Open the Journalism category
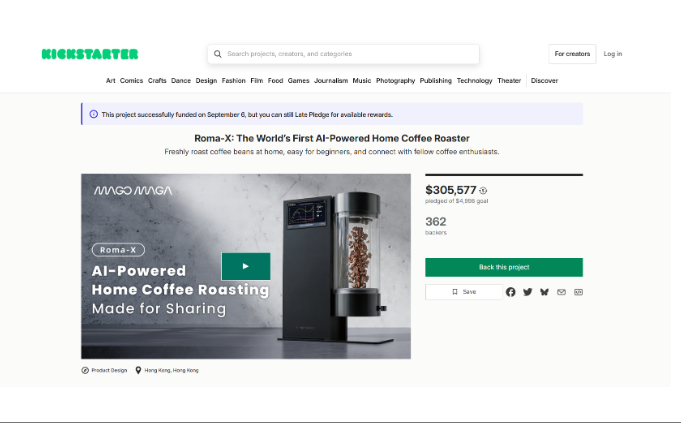The height and width of the screenshot is (423, 681). click(x=331, y=80)
